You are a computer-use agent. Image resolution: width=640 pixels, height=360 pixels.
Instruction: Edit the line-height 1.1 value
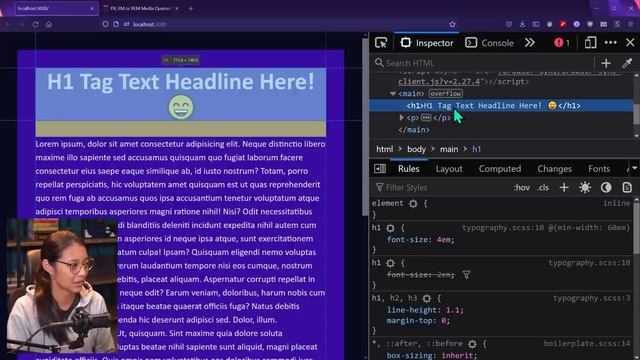point(453,310)
